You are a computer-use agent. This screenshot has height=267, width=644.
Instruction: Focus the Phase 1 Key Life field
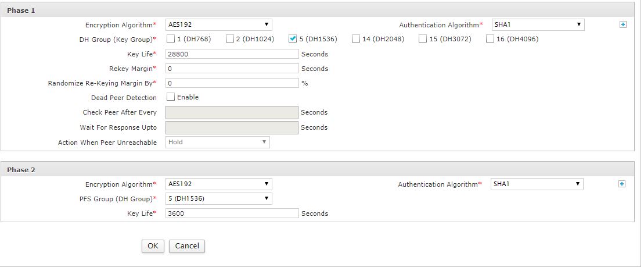click(232, 54)
